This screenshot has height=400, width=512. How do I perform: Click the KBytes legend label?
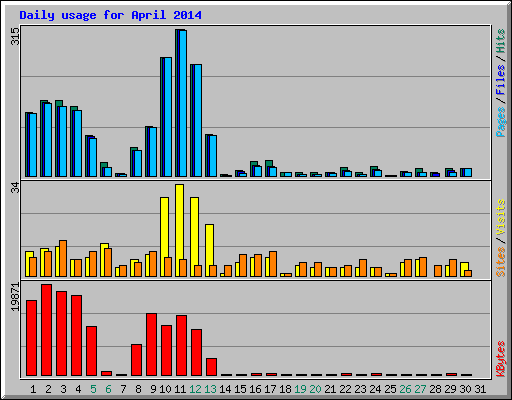500,359
